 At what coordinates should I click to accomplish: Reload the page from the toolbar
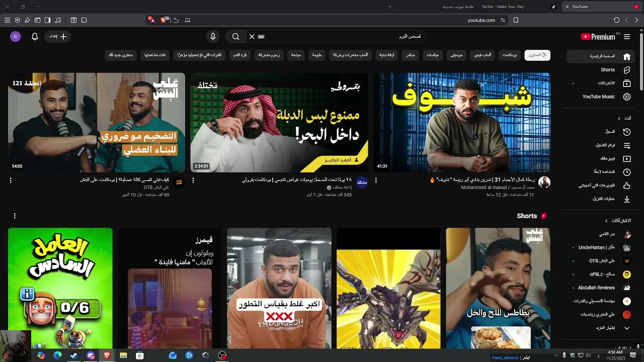coord(616,20)
